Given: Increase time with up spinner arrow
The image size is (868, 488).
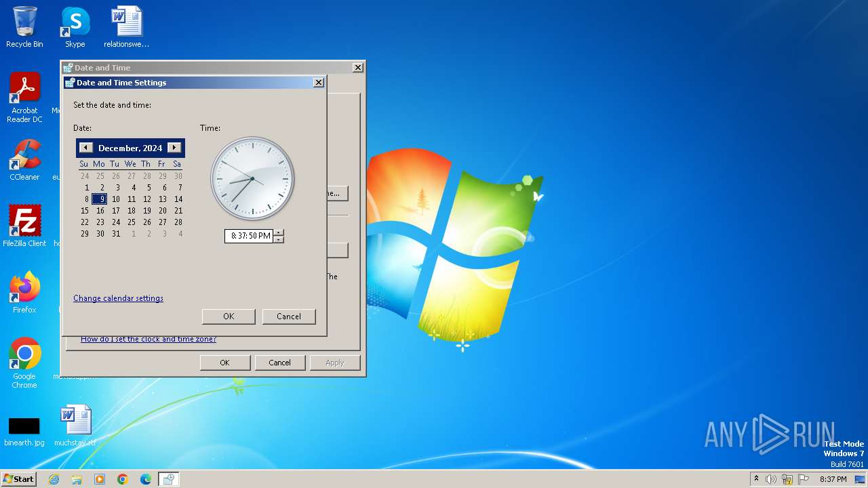Looking at the screenshot, I should (x=278, y=232).
